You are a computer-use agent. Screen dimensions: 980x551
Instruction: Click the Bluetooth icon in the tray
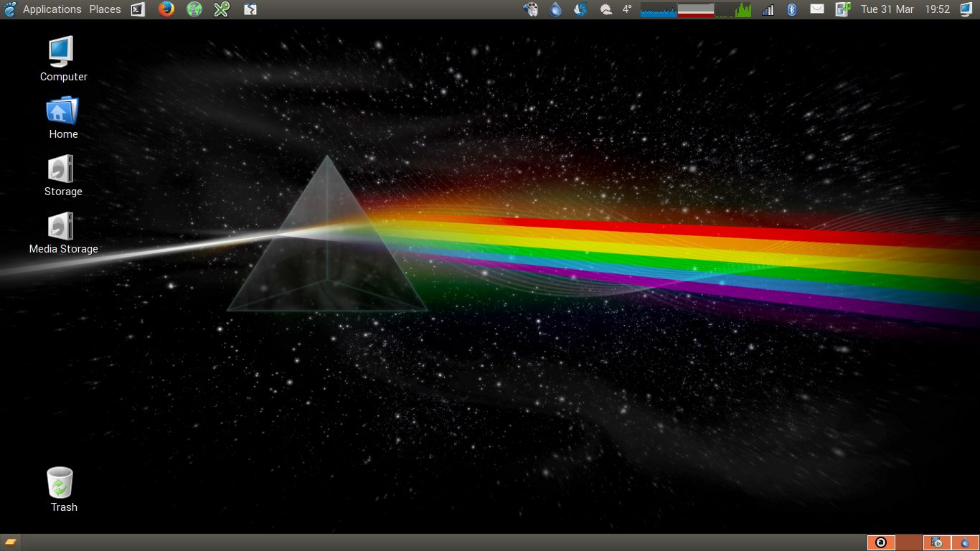click(x=792, y=9)
